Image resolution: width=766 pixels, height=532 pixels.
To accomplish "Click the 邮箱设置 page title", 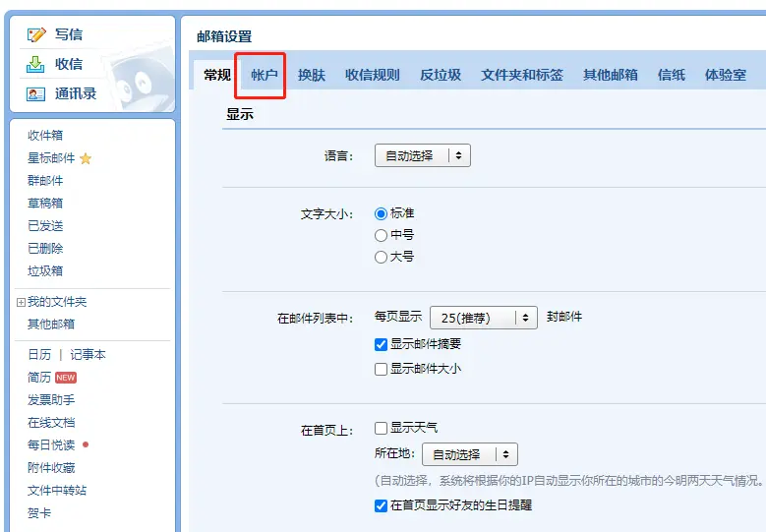I will [x=224, y=36].
